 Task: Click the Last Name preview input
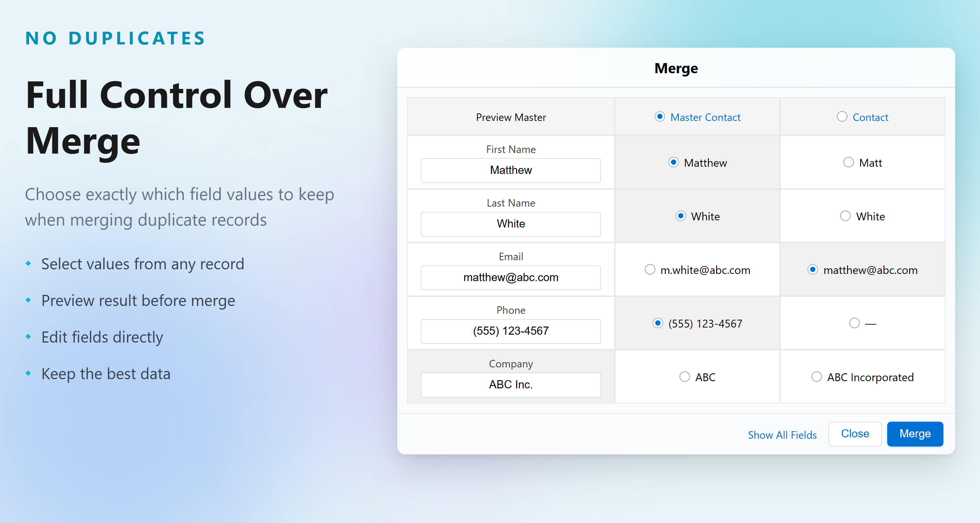[511, 224]
